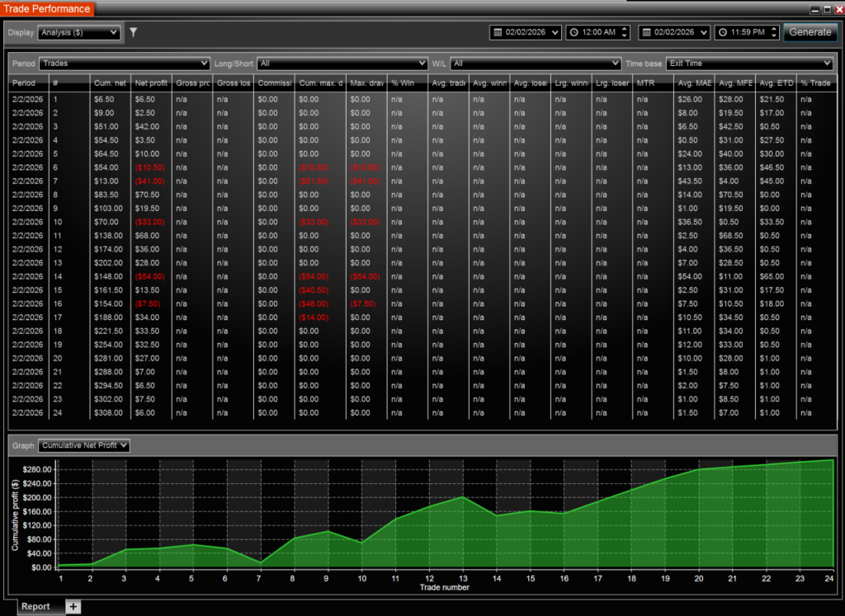This screenshot has height=616, width=845.
Task: Expand the W/L filter dropdown
Action: [536, 63]
